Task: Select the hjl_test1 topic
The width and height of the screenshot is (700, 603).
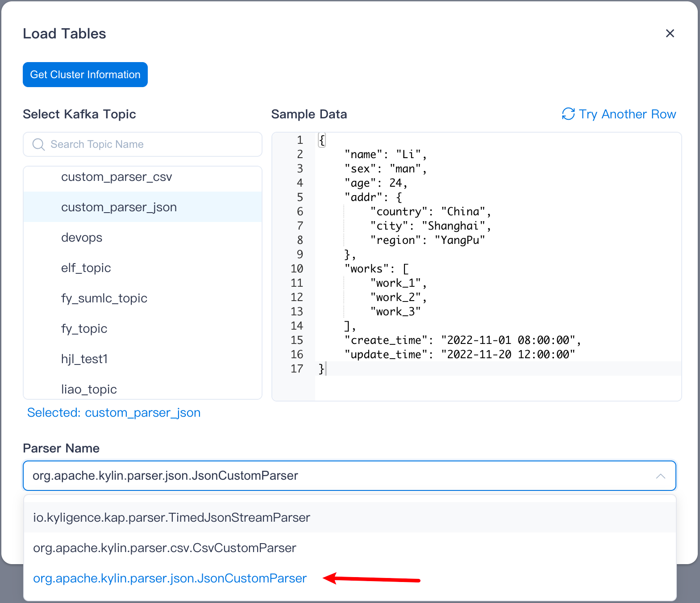Action: (84, 359)
